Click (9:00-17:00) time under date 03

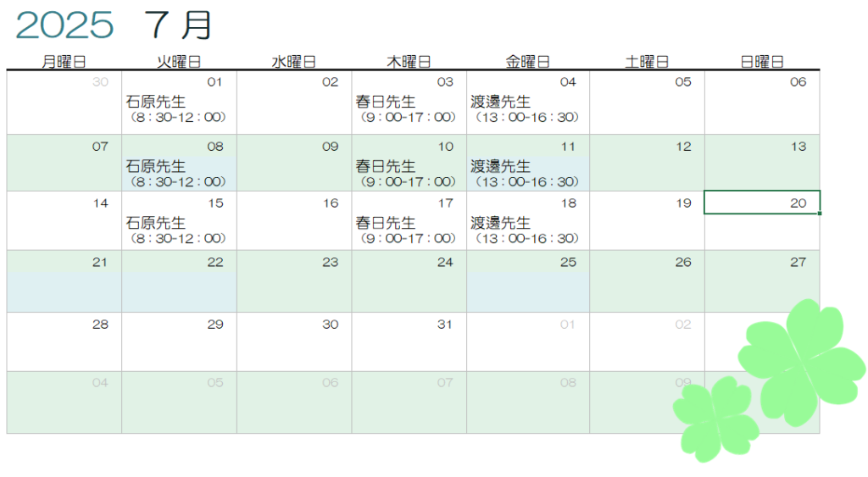[408, 117]
